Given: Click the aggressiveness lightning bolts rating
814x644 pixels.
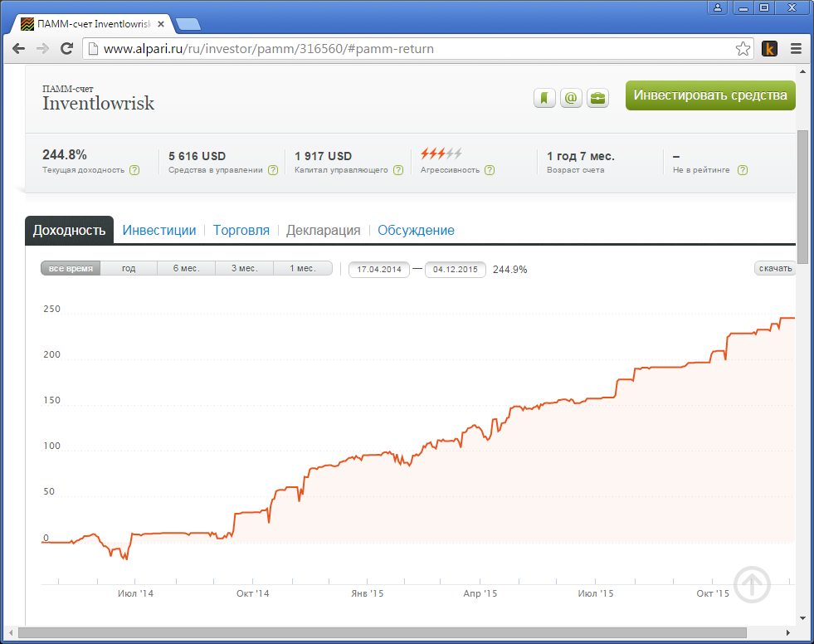Looking at the screenshot, I should pyautogui.click(x=441, y=154).
